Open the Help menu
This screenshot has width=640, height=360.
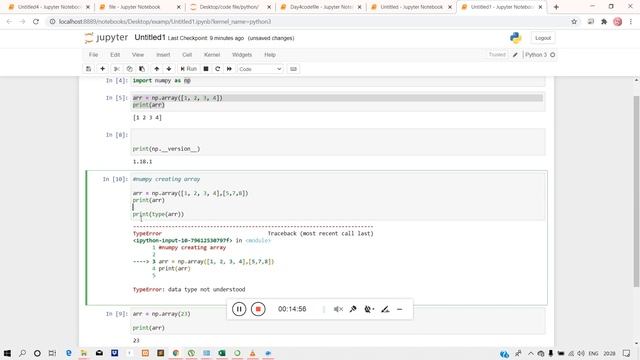pyautogui.click(x=270, y=55)
